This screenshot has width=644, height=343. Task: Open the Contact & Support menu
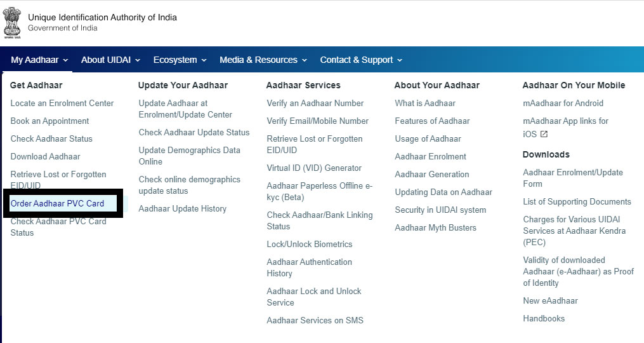pos(361,60)
